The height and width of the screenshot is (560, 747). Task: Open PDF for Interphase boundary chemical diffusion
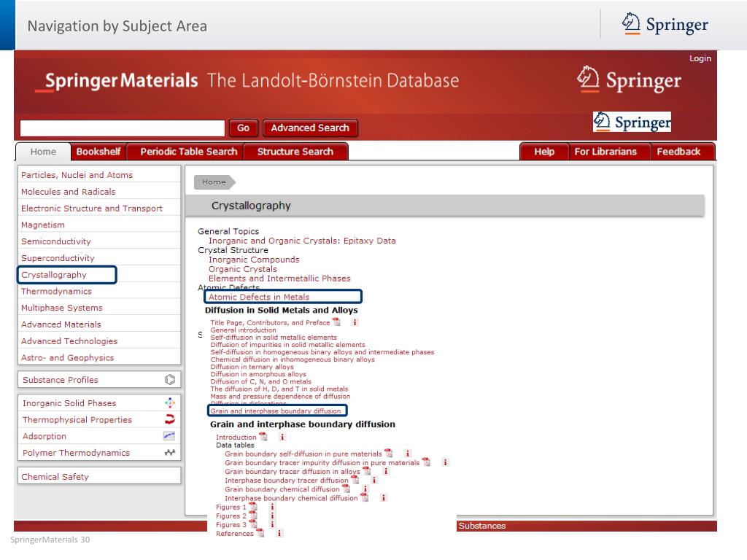365,497
